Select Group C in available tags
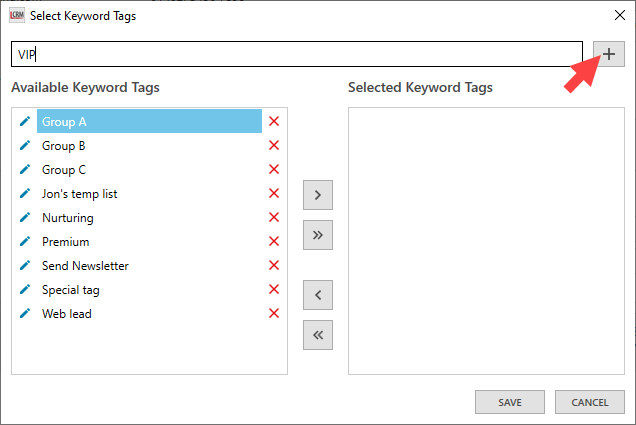 64,170
